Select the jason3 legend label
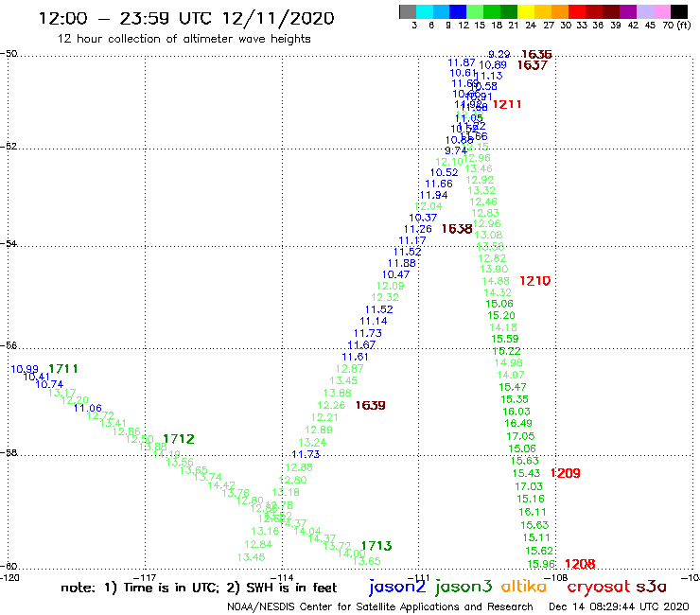 click(464, 587)
